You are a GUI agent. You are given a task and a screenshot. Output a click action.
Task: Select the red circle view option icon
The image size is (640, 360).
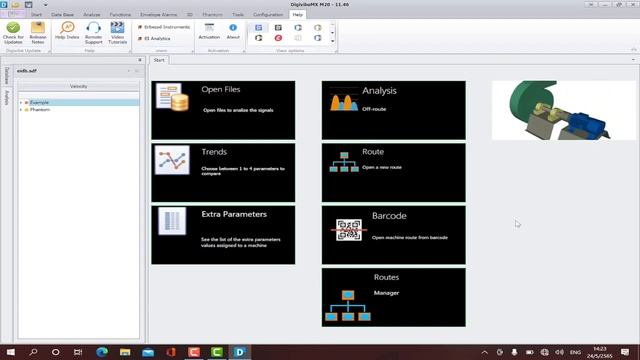(278, 38)
